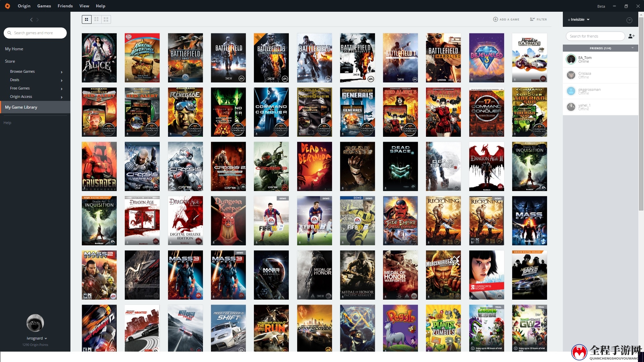Open Mass Effect 2 tile
Viewport: 644px width, 362px height.
tap(99, 275)
